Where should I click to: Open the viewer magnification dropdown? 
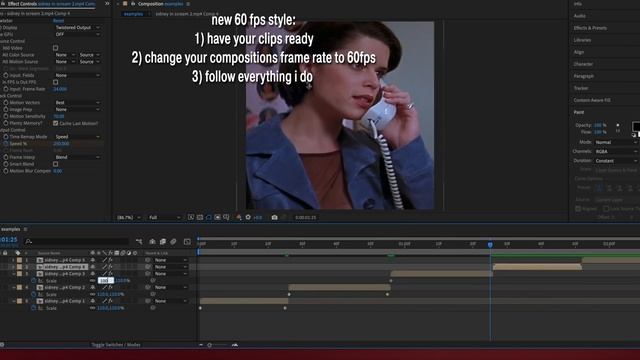[x=129, y=218]
